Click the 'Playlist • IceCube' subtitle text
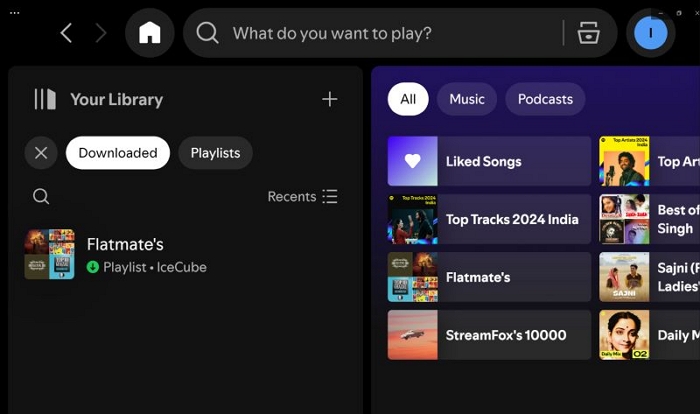The image size is (700, 414). pos(155,267)
